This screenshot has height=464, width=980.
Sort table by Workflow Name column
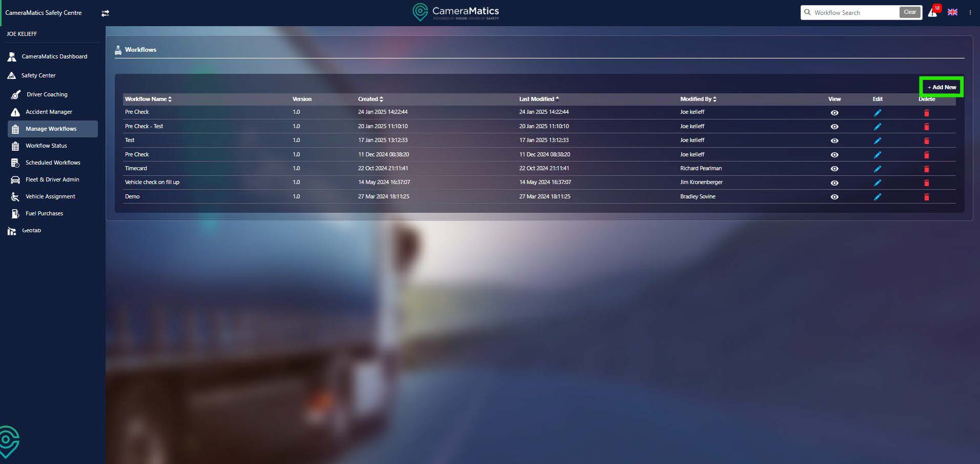(148, 99)
